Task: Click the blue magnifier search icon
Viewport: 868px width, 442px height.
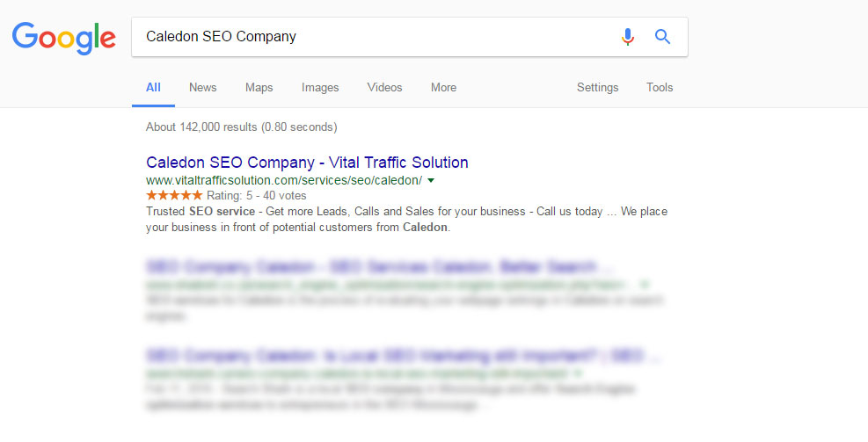Action: 662,37
